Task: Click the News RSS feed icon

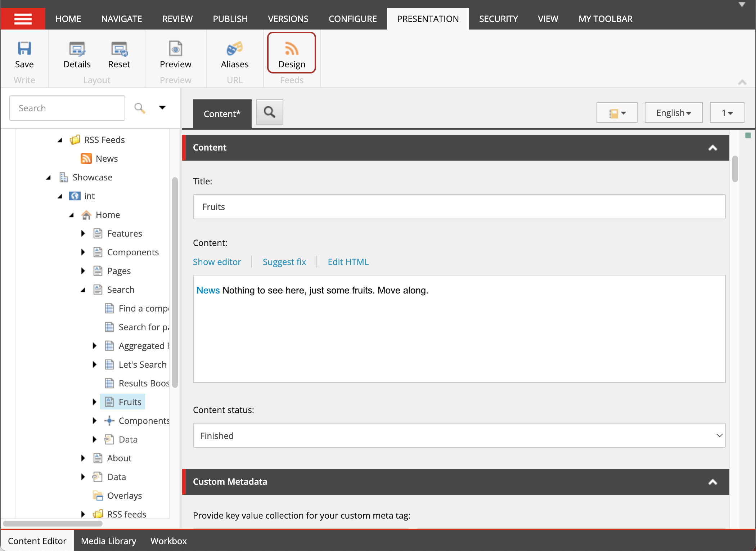Action: [x=86, y=158]
